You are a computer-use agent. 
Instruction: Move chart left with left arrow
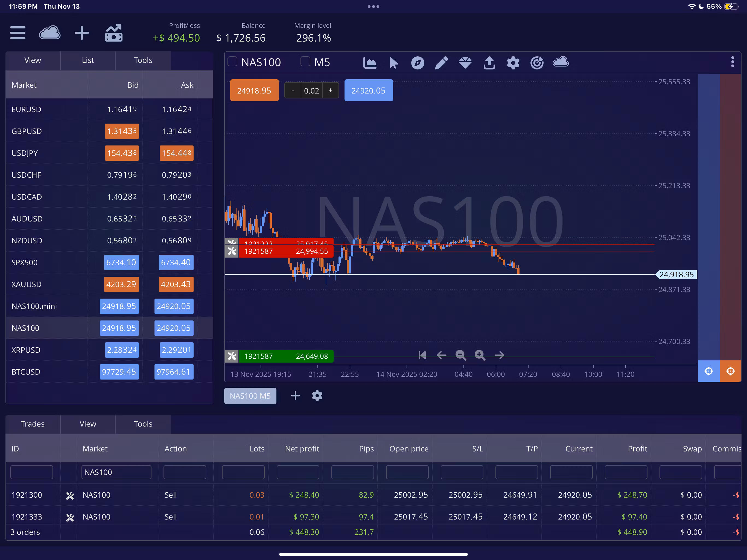tap(441, 355)
